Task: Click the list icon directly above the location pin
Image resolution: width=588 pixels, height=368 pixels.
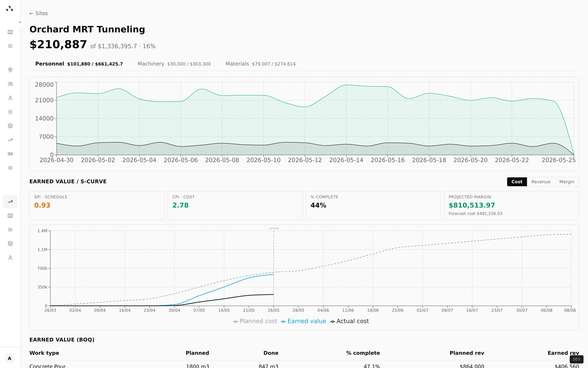Action: click(10, 46)
